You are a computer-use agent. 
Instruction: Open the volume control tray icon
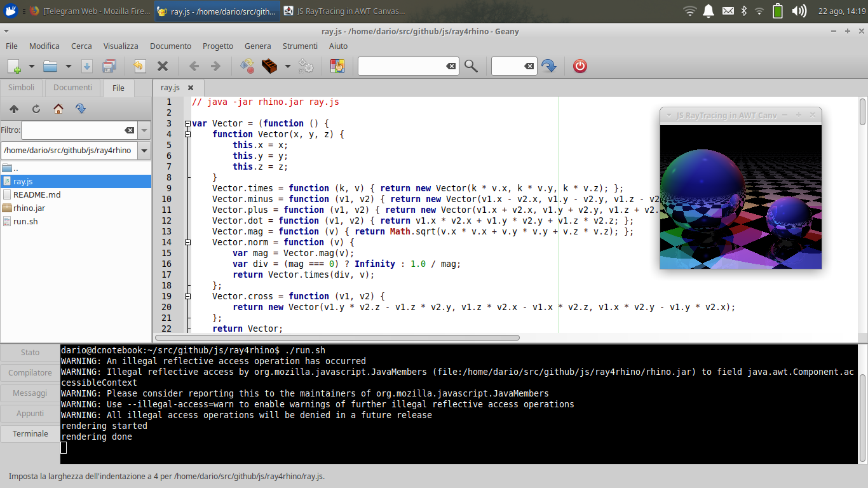click(x=799, y=11)
